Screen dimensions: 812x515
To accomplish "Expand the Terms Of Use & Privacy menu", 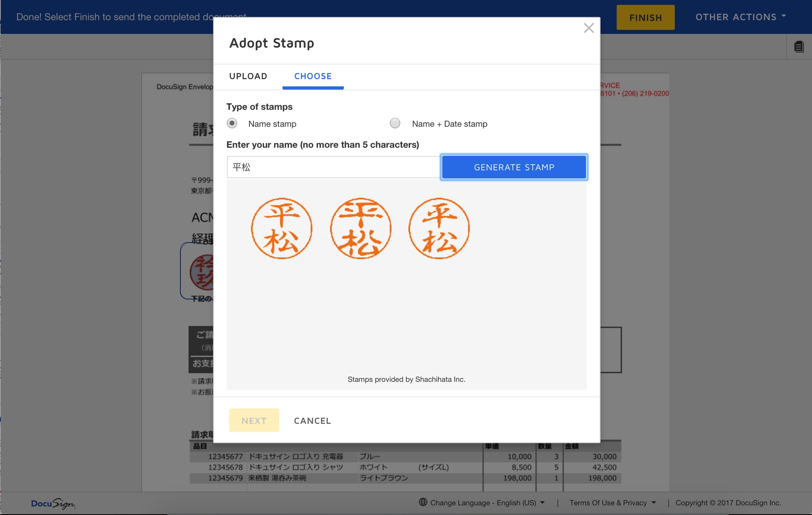I will click(x=612, y=502).
